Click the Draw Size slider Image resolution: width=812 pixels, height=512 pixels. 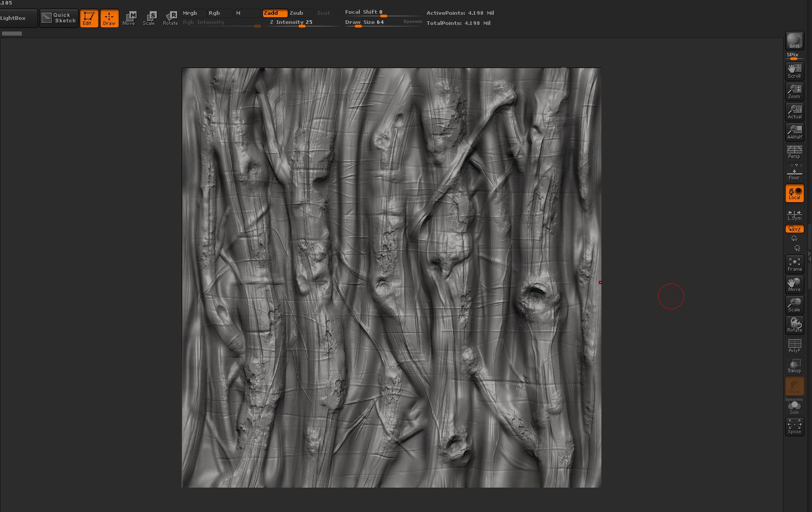click(364, 23)
